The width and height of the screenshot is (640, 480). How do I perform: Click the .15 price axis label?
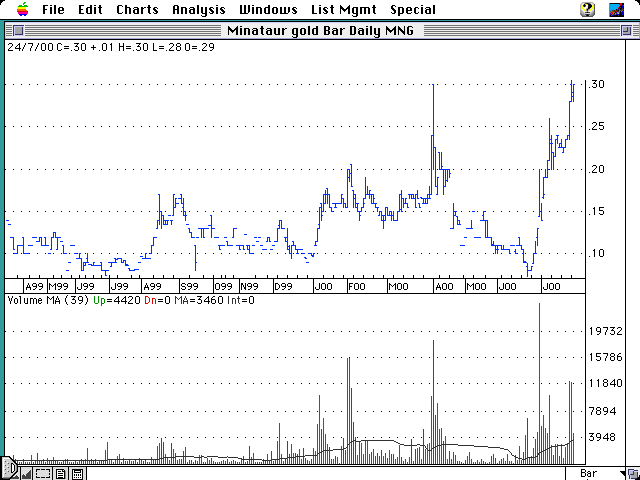[x=596, y=211]
